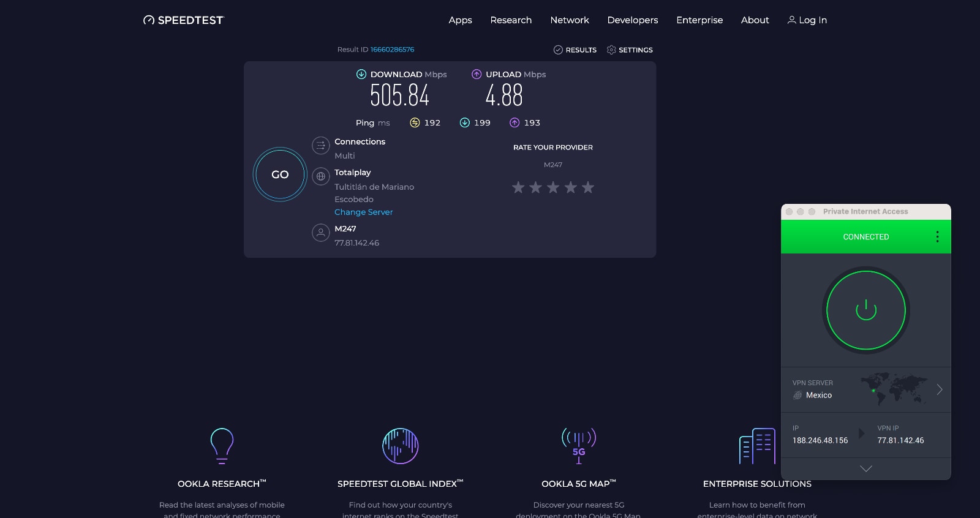Image resolution: width=980 pixels, height=518 pixels.
Task: Click the Speedtest logo in header
Action: (184, 20)
